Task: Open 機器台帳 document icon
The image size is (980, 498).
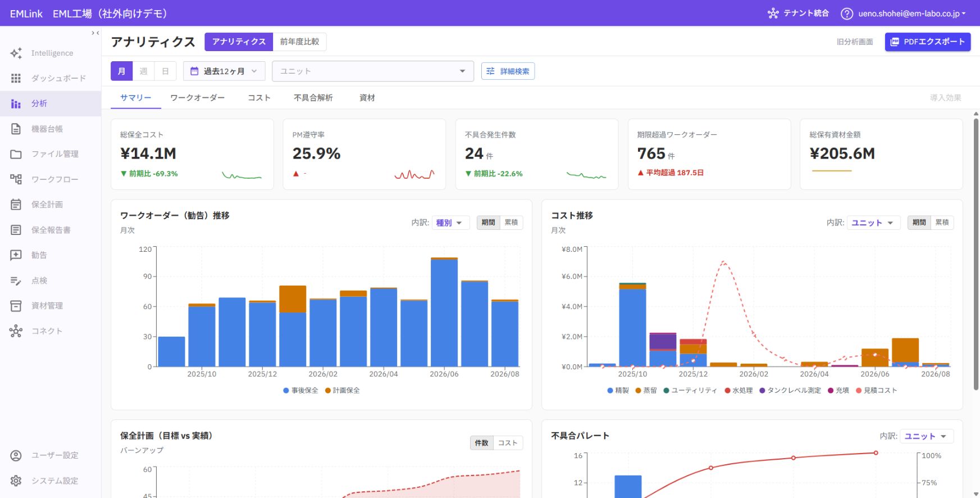Action: coord(16,129)
